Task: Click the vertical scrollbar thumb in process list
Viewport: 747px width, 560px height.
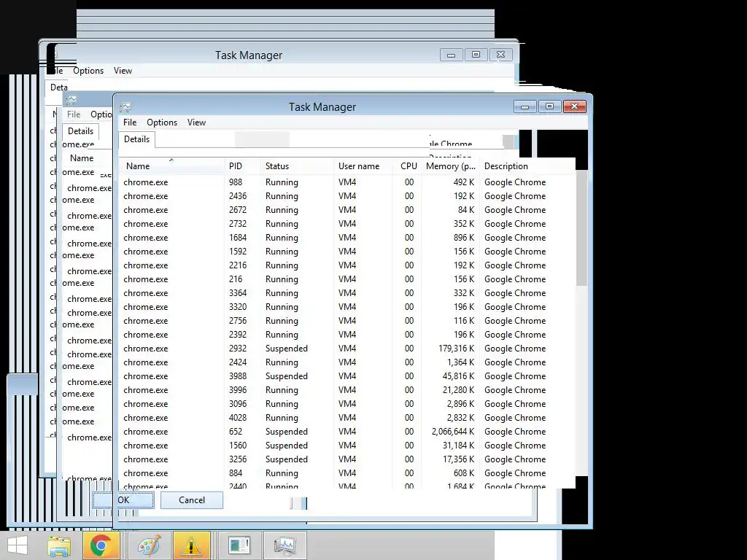Action: (581, 227)
